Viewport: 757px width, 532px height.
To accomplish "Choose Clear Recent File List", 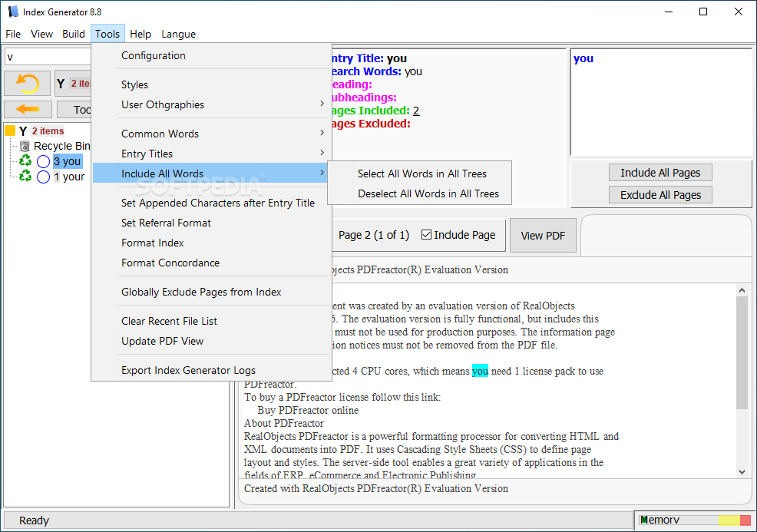I will pyautogui.click(x=211, y=321).
